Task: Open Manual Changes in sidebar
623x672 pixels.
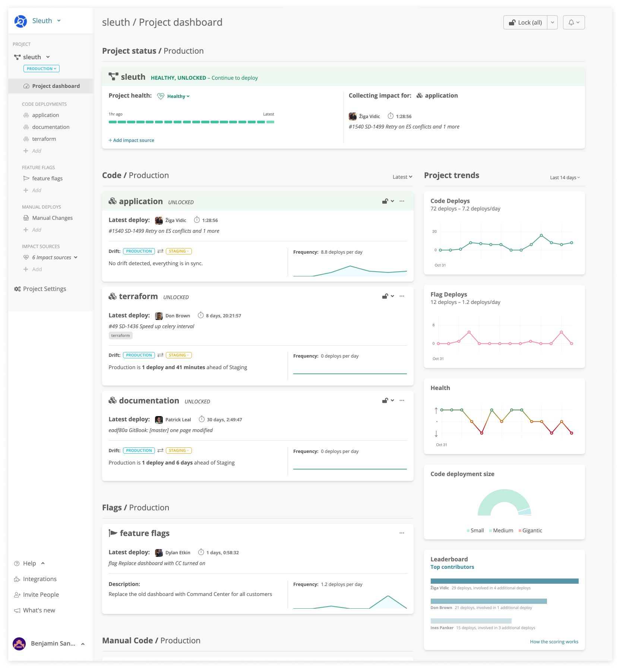Action: [52, 218]
